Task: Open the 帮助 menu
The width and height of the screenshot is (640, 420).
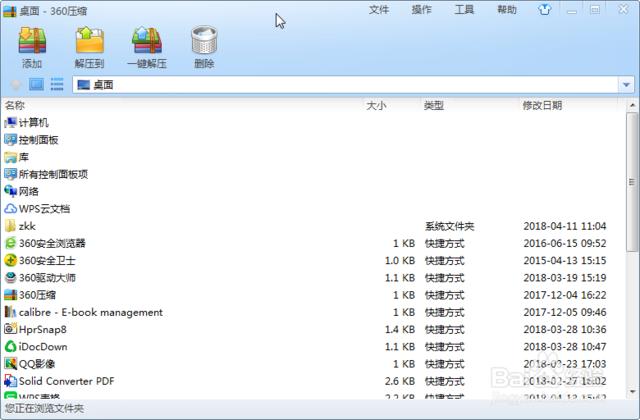Action: [x=507, y=10]
